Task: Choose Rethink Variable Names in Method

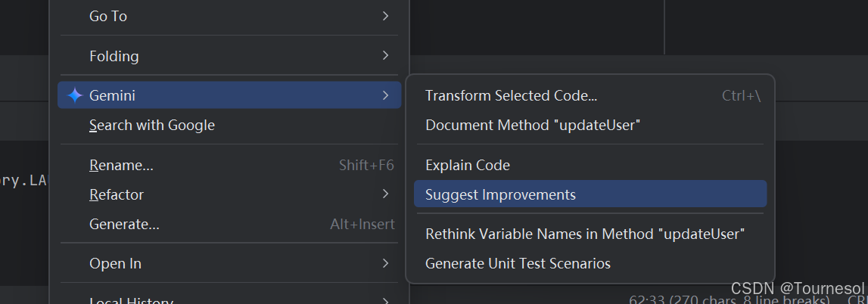Action: pos(585,234)
